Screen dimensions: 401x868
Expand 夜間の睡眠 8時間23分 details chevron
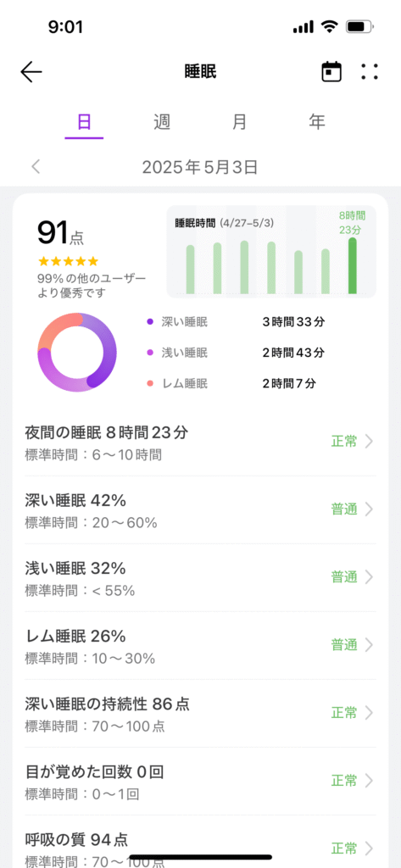(x=369, y=441)
